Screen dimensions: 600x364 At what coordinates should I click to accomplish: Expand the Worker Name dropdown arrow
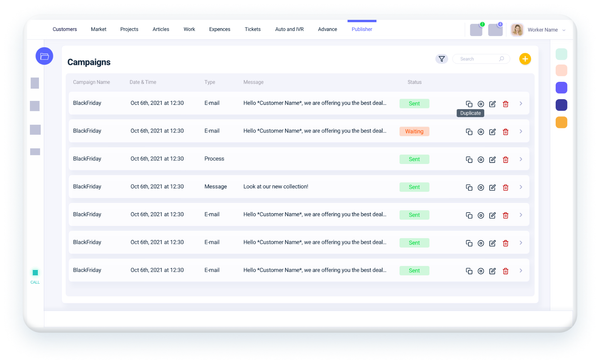(564, 30)
